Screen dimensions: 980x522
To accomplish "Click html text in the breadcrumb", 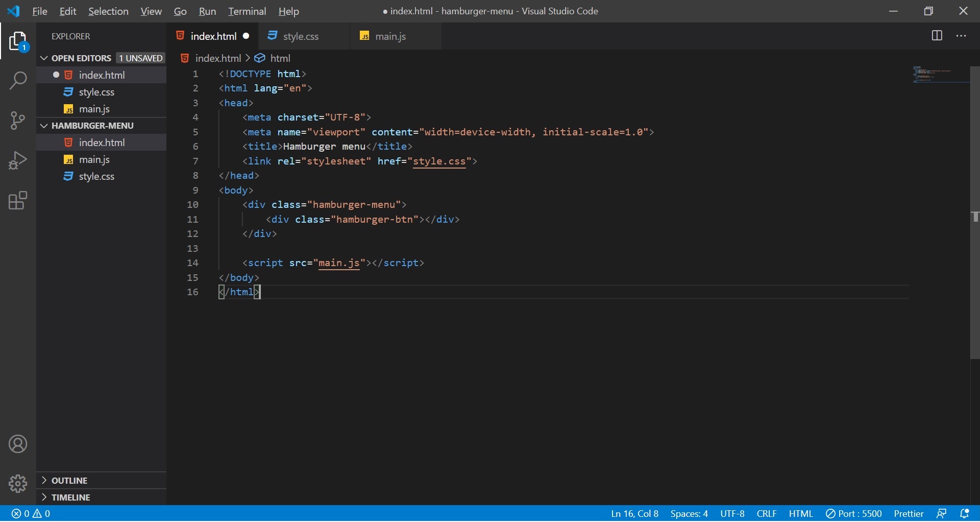I will [x=280, y=58].
